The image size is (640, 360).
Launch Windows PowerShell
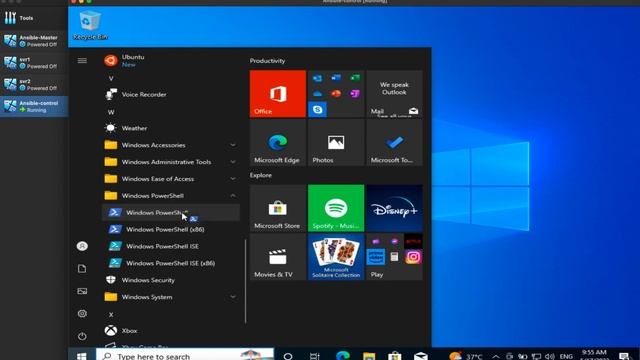[x=171, y=213]
